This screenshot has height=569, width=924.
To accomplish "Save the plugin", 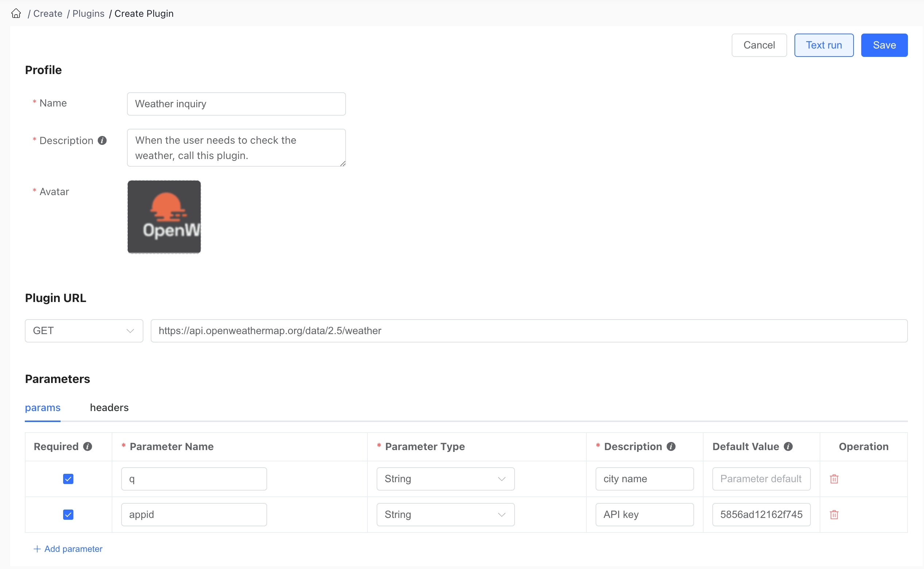I will click(884, 45).
